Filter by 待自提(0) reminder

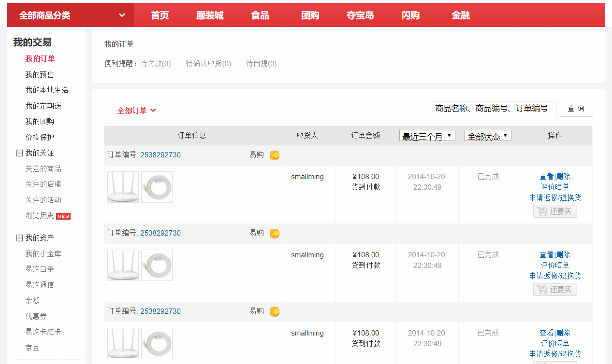tap(262, 64)
